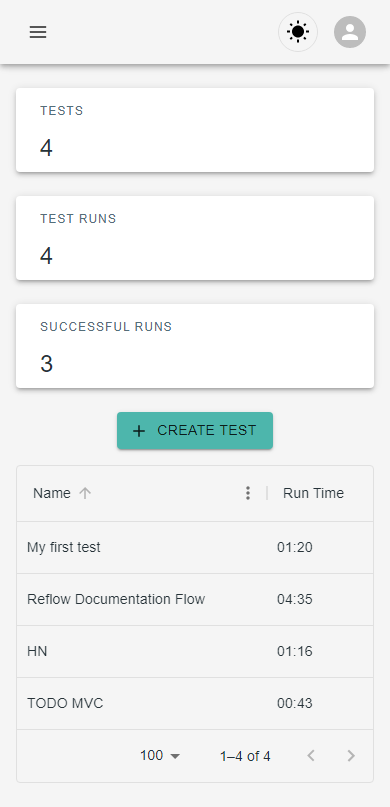Click the Tests count card
Screen dimensions: 390x807
click(x=195, y=130)
